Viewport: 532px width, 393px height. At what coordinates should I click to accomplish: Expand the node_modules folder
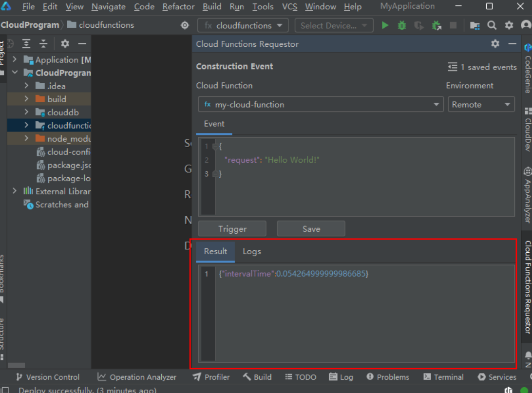tap(26, 138)
